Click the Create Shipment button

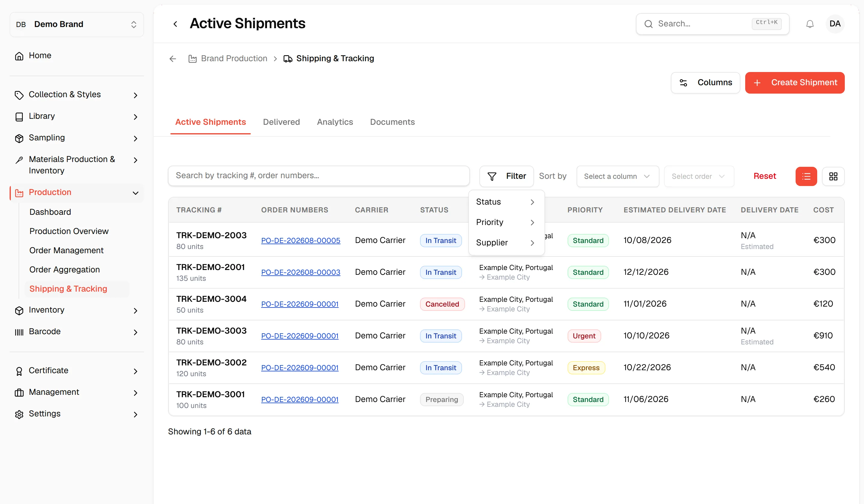point(794,82)
